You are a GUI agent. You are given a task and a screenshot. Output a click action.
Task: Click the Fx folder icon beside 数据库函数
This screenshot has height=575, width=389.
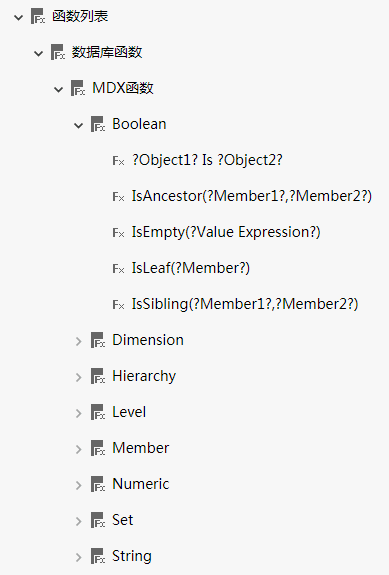coord(58,52)
